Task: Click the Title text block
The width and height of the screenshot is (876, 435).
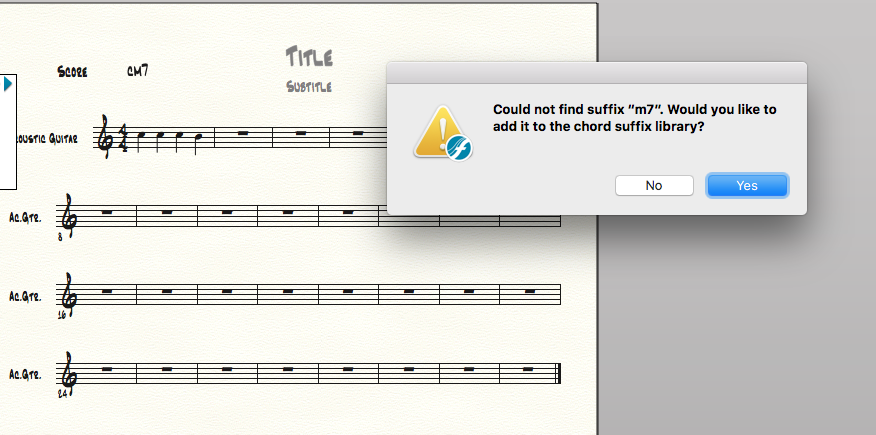Action: point(309,56)
